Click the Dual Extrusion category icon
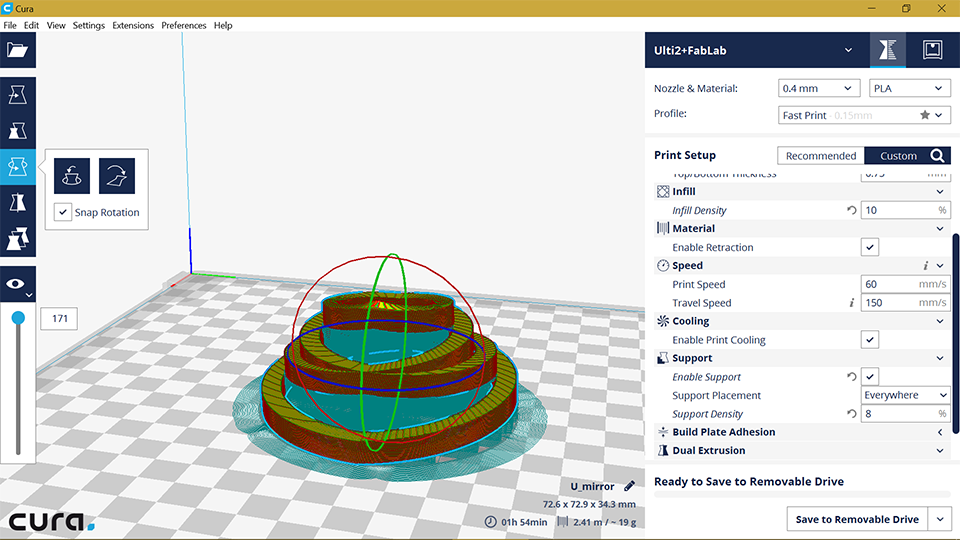 (662, 451)
